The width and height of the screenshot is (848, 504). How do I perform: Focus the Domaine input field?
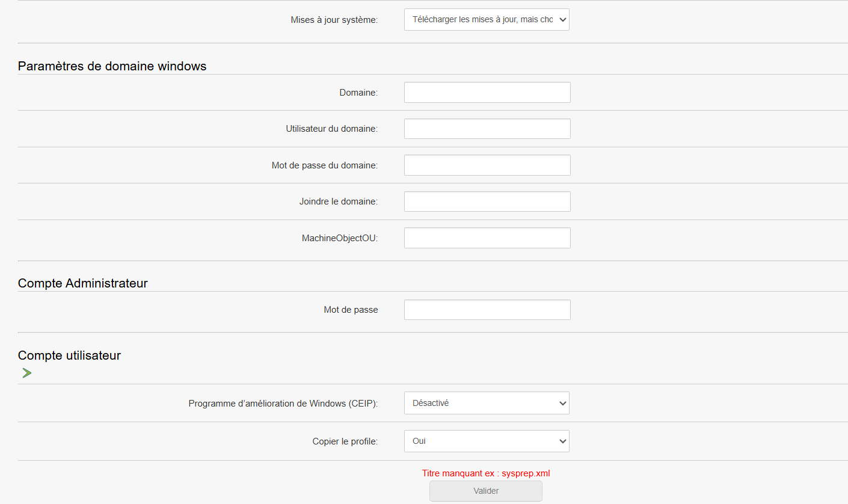coord(487,93)
